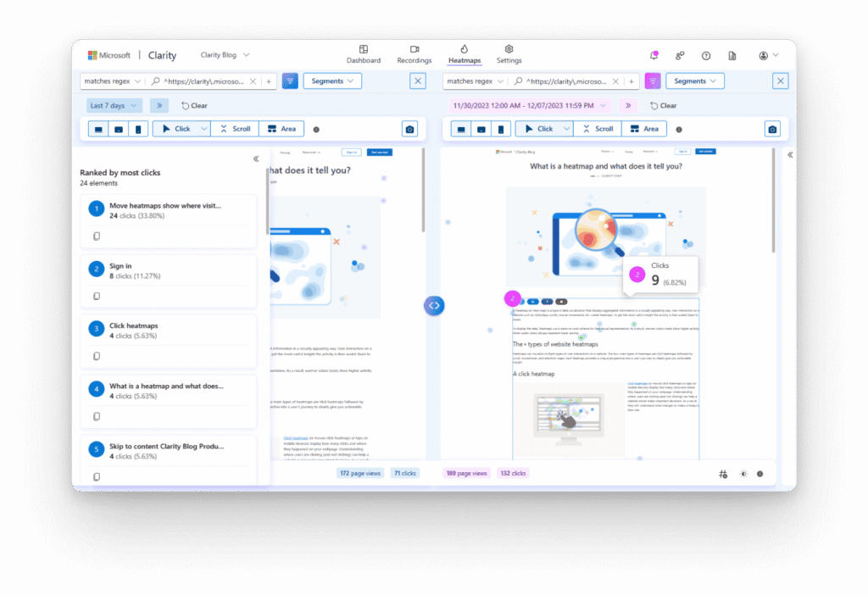
Task: Select mobile device view on right toolbar
Action: pos(500,129)
